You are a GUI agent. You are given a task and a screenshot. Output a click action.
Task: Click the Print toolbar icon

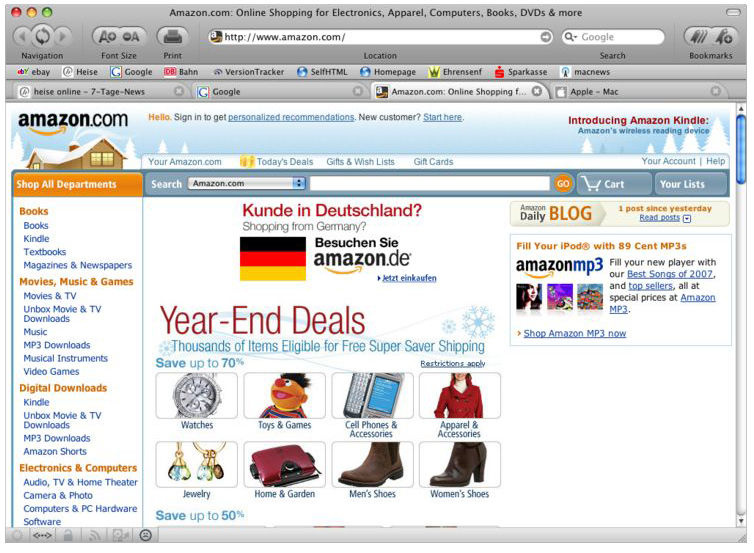pyautogui.click(x=172, y=36)
